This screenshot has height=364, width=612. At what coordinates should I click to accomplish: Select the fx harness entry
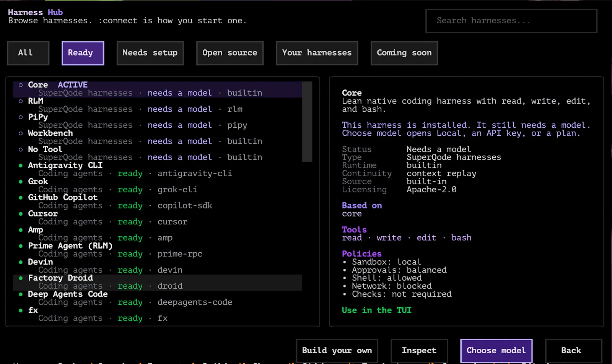[x=158, y=314]
